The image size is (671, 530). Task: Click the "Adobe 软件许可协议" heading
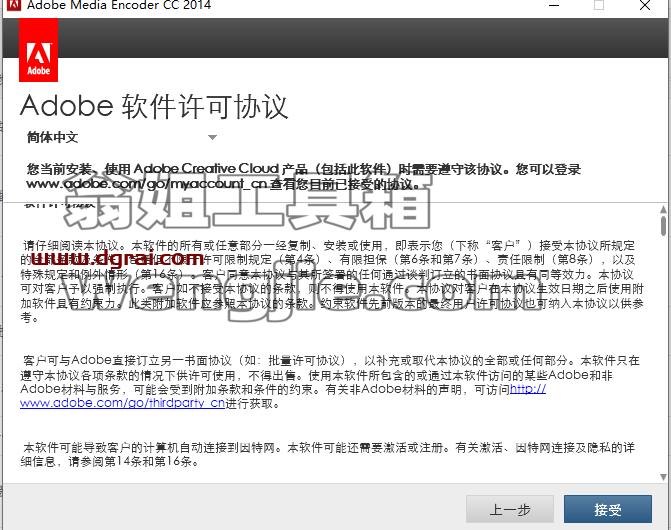click(154, 106)
